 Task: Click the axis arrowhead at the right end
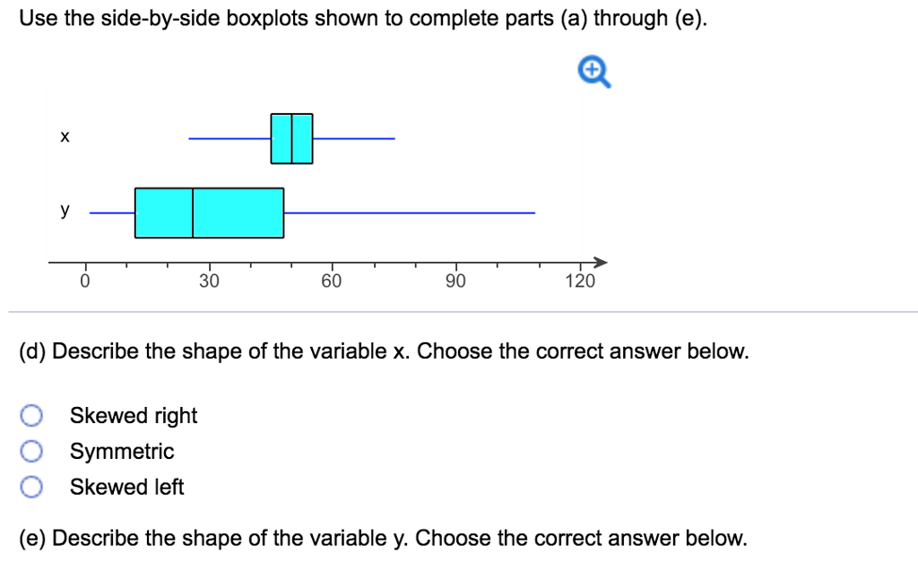coord(601,262)
